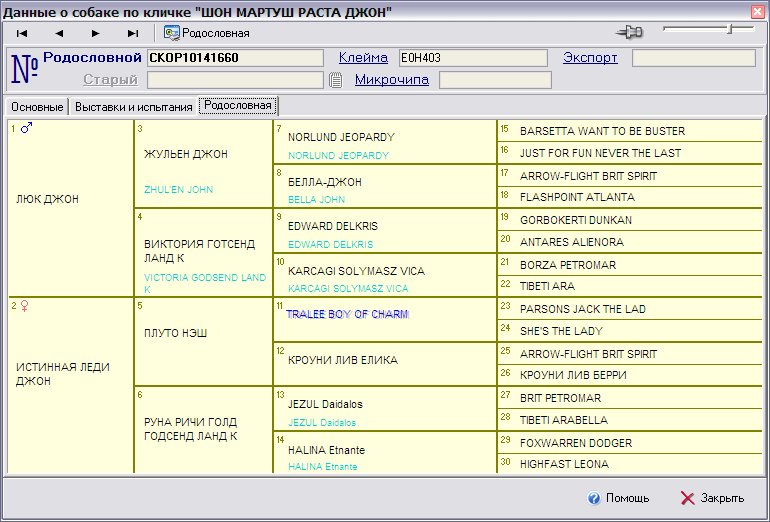Select the Родословная tab
Screen dimensions: 770x522
(237, 106)
